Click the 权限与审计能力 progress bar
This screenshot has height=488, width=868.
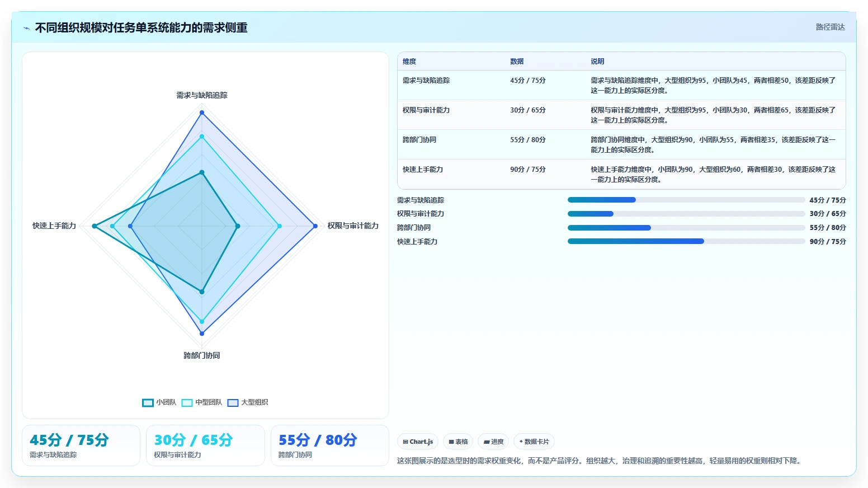pyautogui.click(x=686, y=214)
